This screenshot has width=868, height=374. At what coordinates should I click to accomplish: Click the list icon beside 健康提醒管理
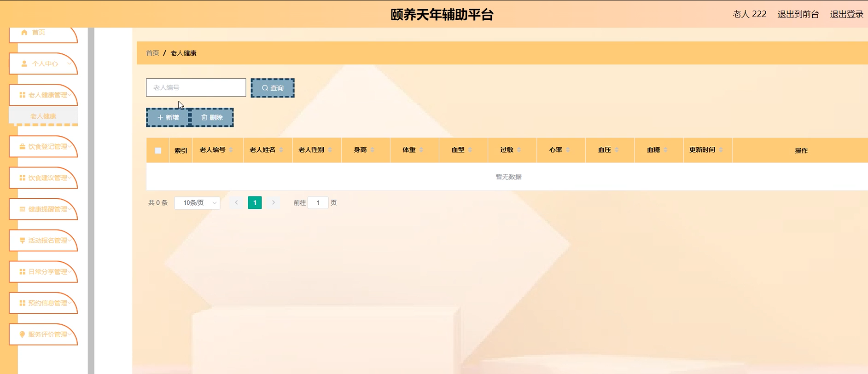pos(22,209)
